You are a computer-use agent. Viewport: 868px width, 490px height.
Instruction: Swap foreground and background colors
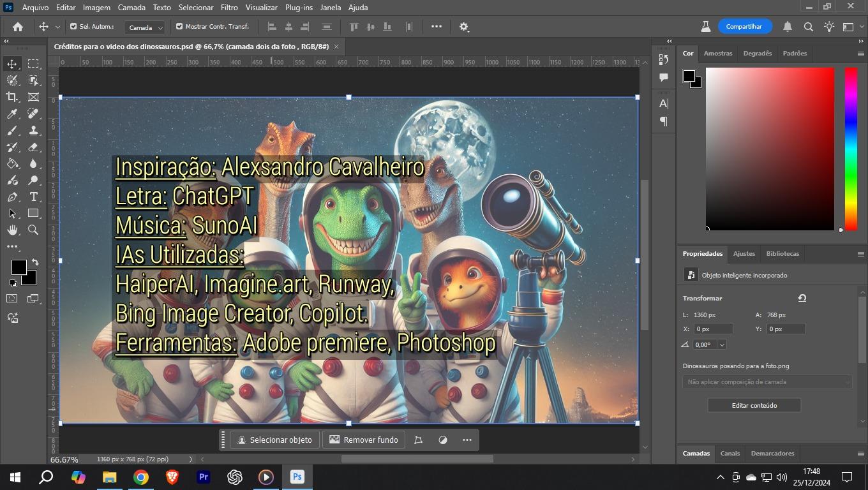pos(34,262)
